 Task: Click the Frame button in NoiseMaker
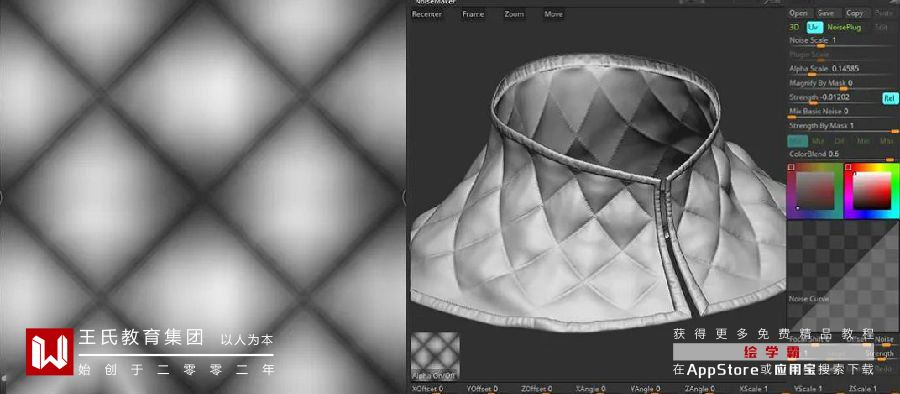(x=473, y=14)
